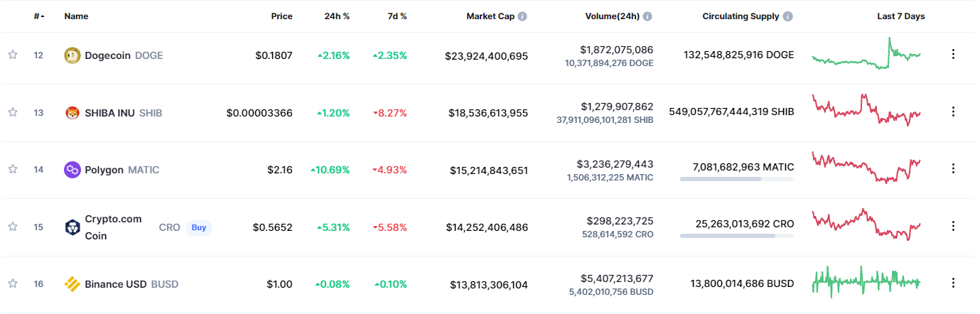Image resolution: width=980 pixels, height=314 pixels.
Task: Sort table by Price column header
Action: pyautogui.click(x=281, y=16)
